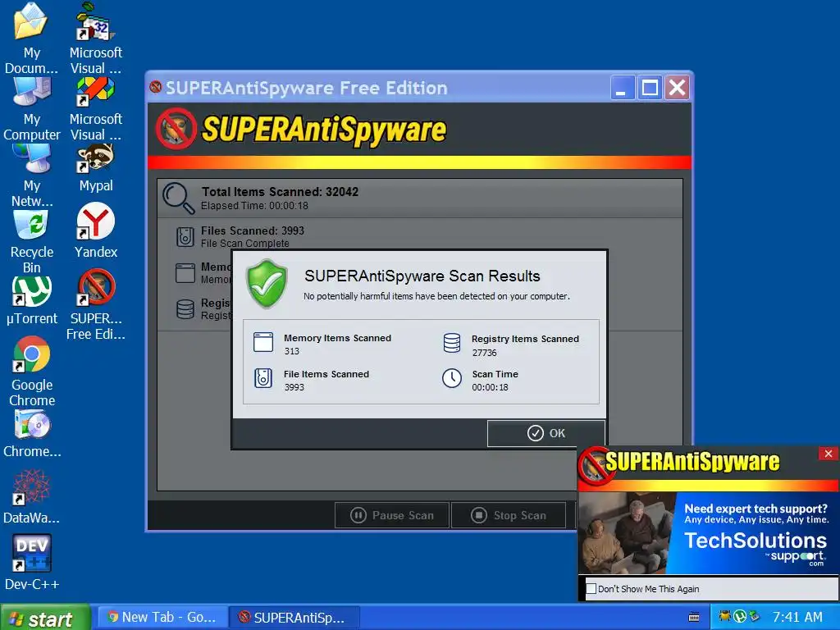Switch to SUPERAntiSp... taskbar item
Screen dimensions: 840x630
click(x=294, y=618)
